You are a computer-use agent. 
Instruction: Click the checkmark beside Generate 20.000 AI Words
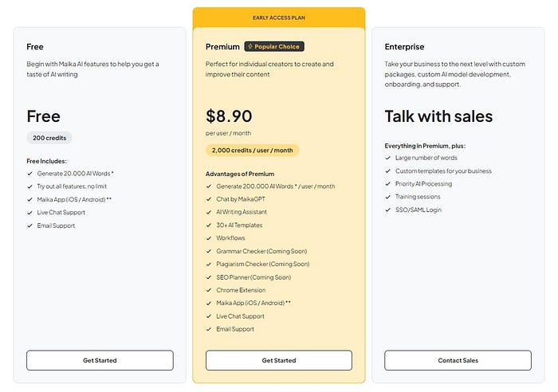point(29,174)
